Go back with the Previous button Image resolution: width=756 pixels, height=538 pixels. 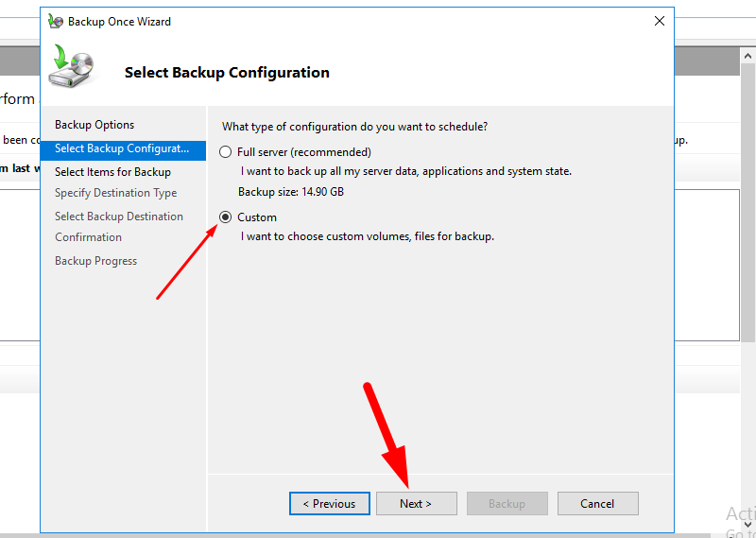[329, 504]
